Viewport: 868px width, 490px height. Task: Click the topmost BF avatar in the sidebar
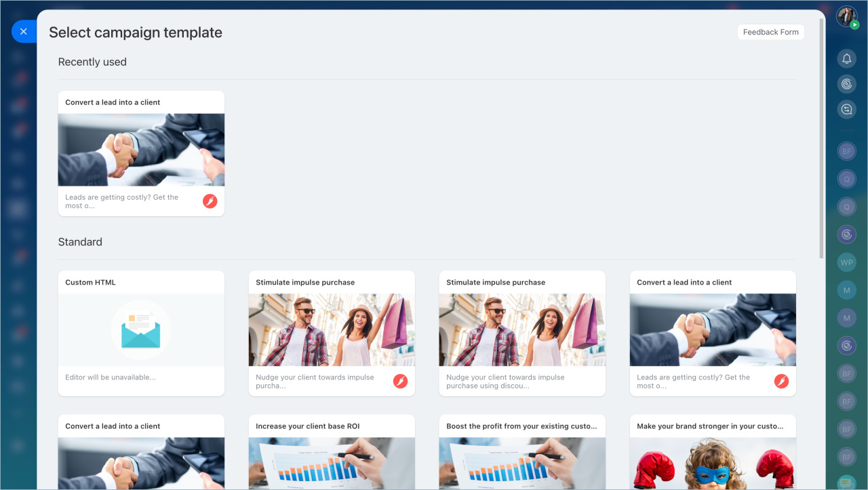846,150
